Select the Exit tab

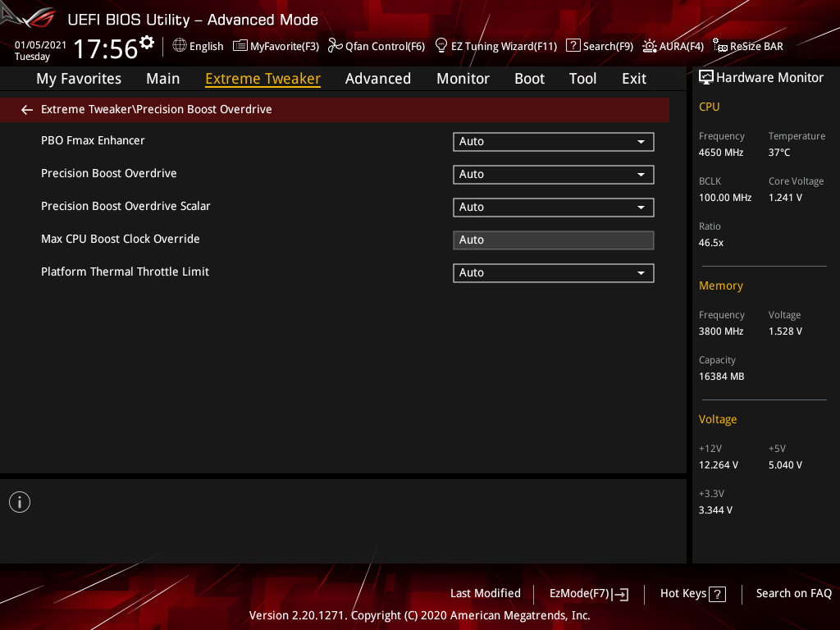tap(634, 79)
